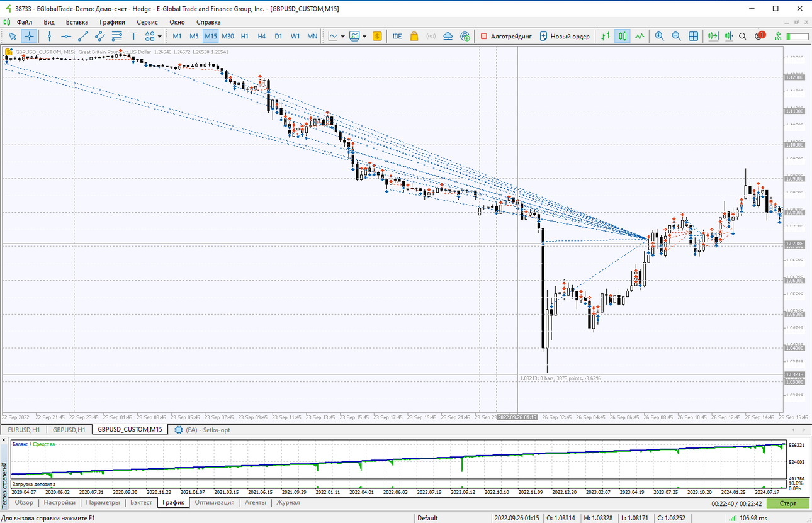Screen dimensions: 812x523
Task: Open the Вид menu
Action: click(49, 21)
